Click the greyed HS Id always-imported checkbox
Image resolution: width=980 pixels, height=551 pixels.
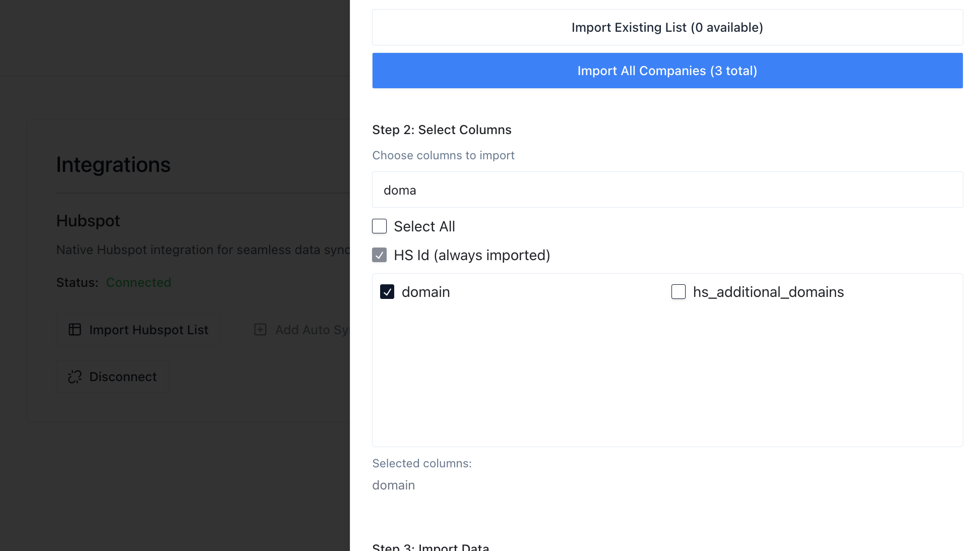tap(379, 255)
